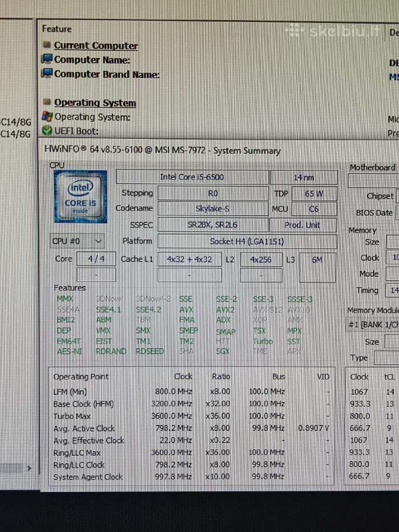Click the HWiNFO System Summary title bar
The height and width of the screenshot is (532, 399).
[x=219, y=150]
